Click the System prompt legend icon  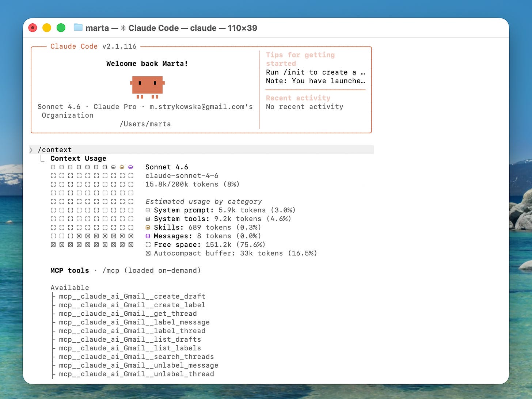click(148, 210)
